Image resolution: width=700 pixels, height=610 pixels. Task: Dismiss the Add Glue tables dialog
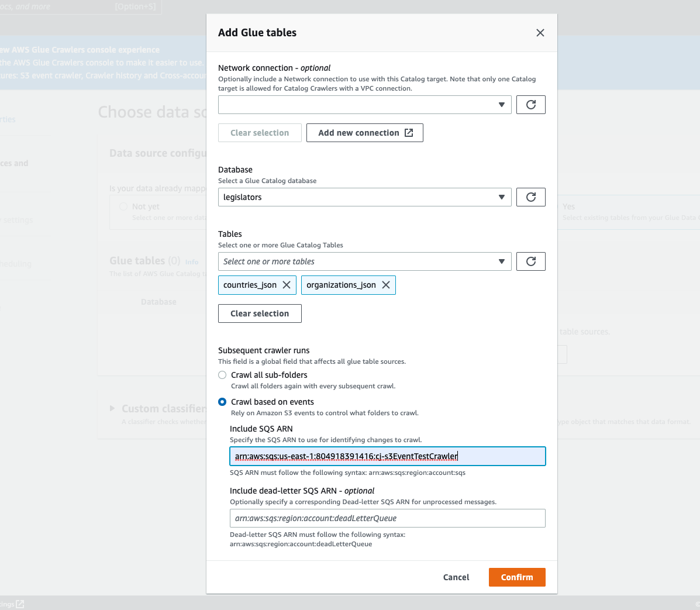point(540,33)
